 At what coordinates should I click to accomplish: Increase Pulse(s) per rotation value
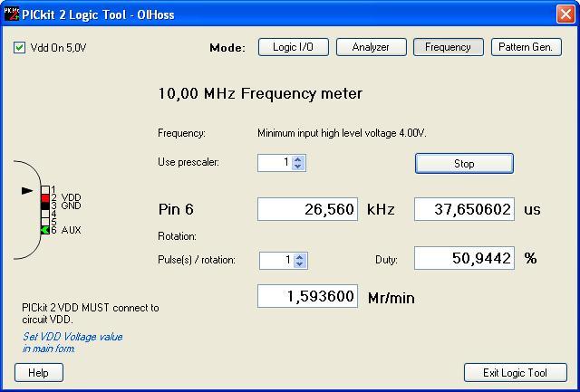(x=300, y=257)
